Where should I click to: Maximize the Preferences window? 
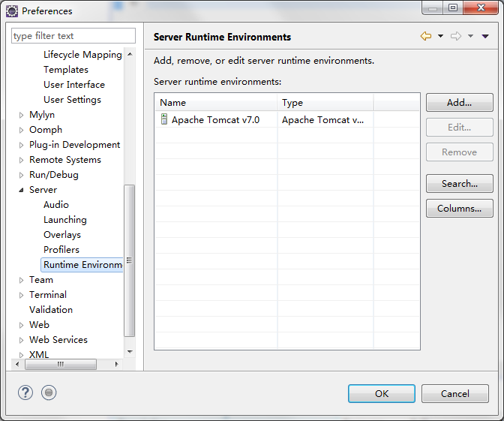point(453,8)
